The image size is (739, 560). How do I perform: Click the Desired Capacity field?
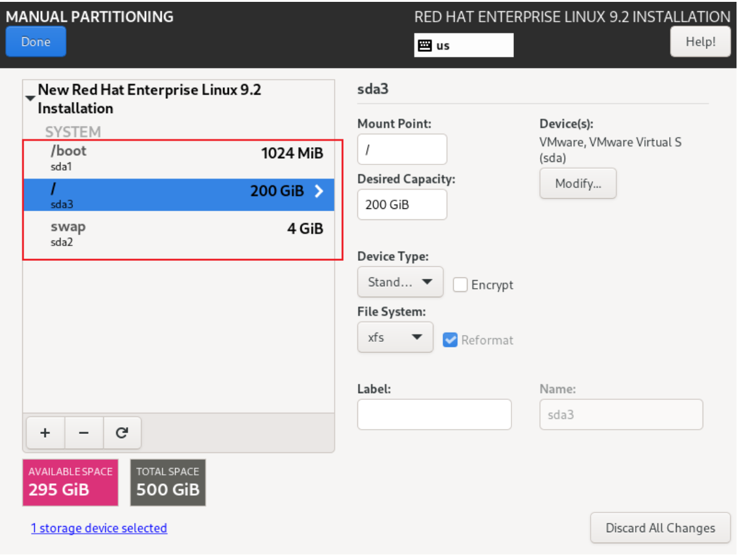pyautogui.click(x=402, y=205)
